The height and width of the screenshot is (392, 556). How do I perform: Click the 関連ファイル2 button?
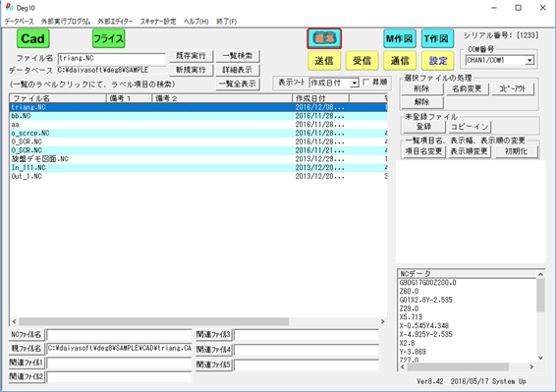coord(27,376)
